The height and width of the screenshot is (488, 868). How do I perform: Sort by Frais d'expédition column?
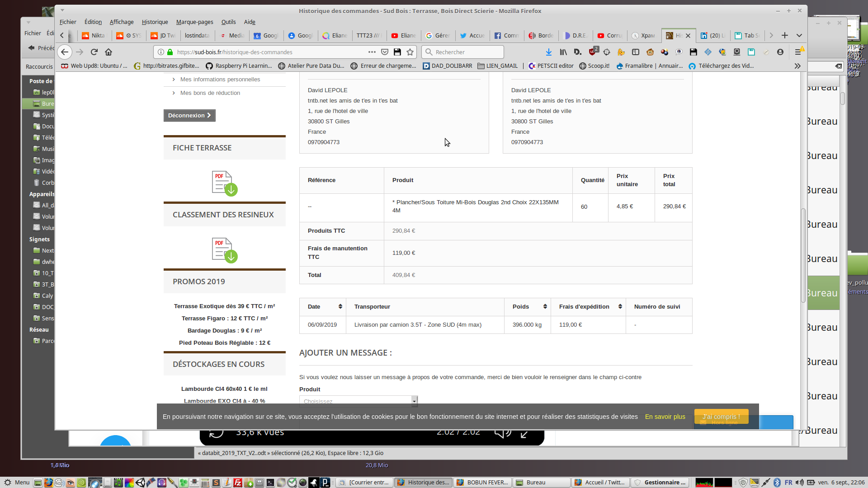(620, 306)
